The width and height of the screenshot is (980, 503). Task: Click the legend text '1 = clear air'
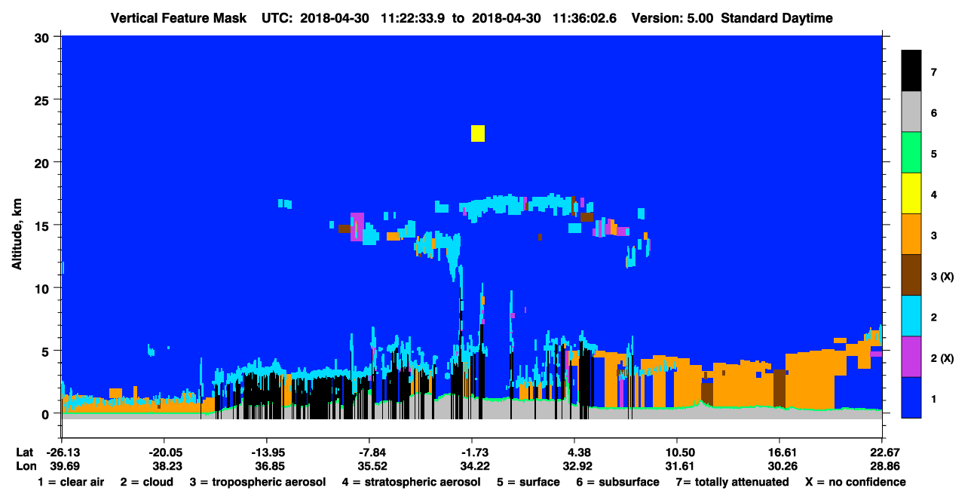click(71, 482)
